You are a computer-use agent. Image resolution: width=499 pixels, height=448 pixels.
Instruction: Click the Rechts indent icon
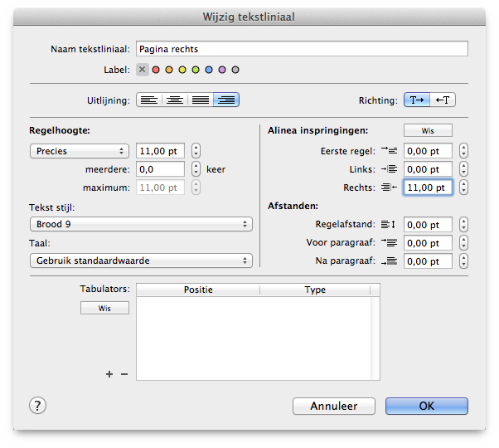[390, 187]
